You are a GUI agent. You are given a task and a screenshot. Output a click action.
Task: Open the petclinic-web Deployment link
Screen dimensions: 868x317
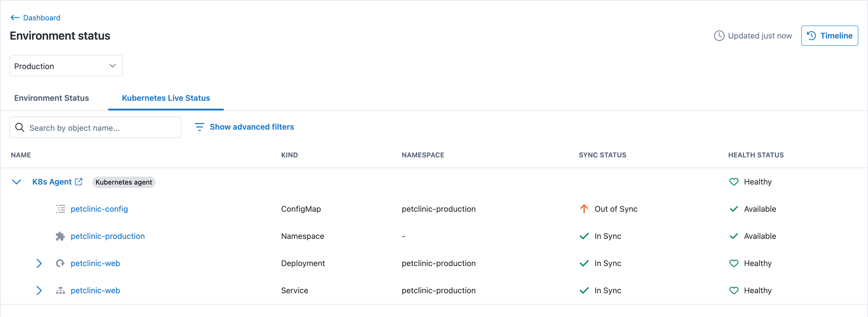pos(95,264)
